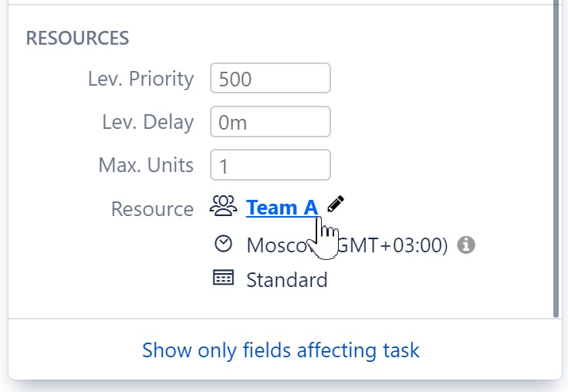Click Show only fields affecting task
The width and height of the screenshot is (568, 392).
point(281,350)
